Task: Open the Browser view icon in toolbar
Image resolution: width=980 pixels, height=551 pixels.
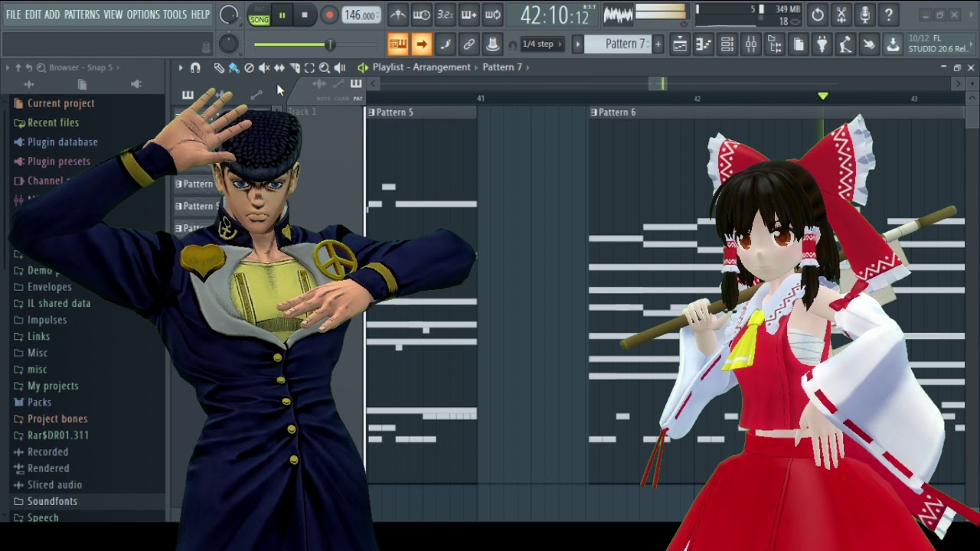Action: coord(775,44)
